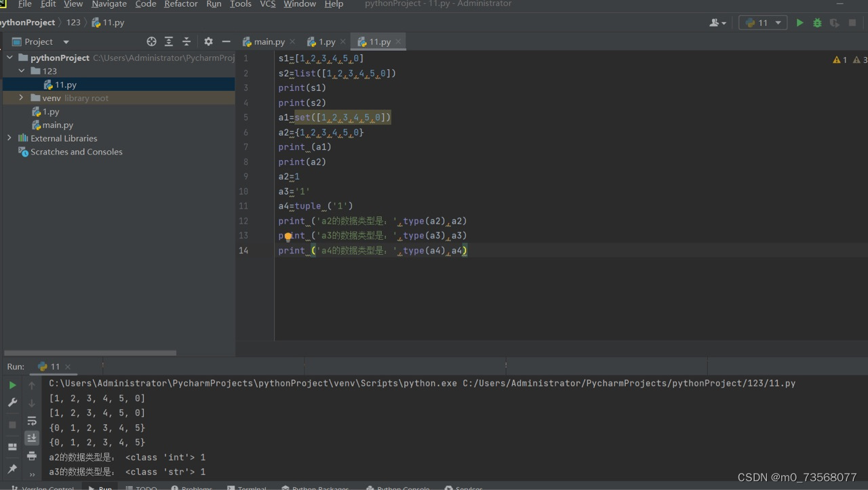Print the Run console output
The width and height of the screenshot is (868, 490).
coord(31,455)
